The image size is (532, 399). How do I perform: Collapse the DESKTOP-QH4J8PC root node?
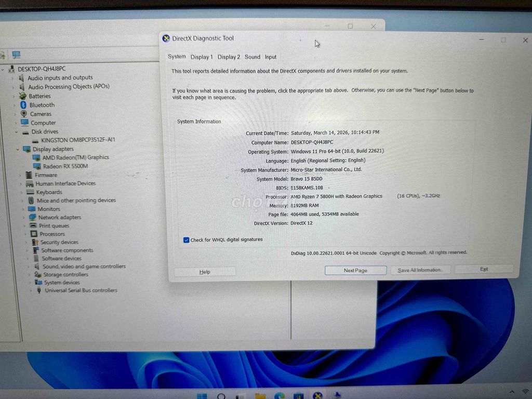[3, 70]
